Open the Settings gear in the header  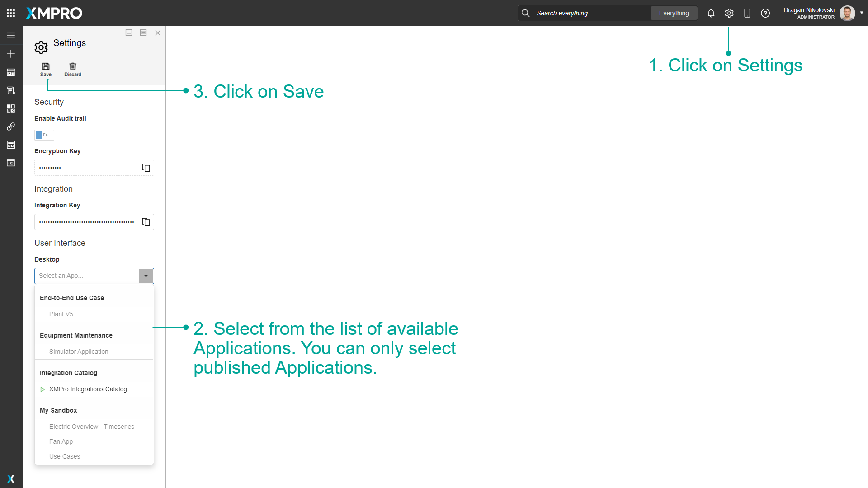click(729, 13)
